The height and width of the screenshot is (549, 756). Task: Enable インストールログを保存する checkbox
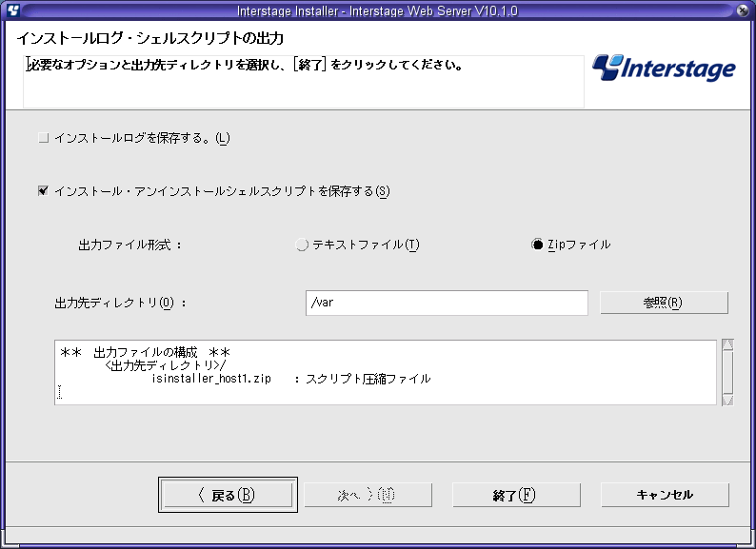44,138
